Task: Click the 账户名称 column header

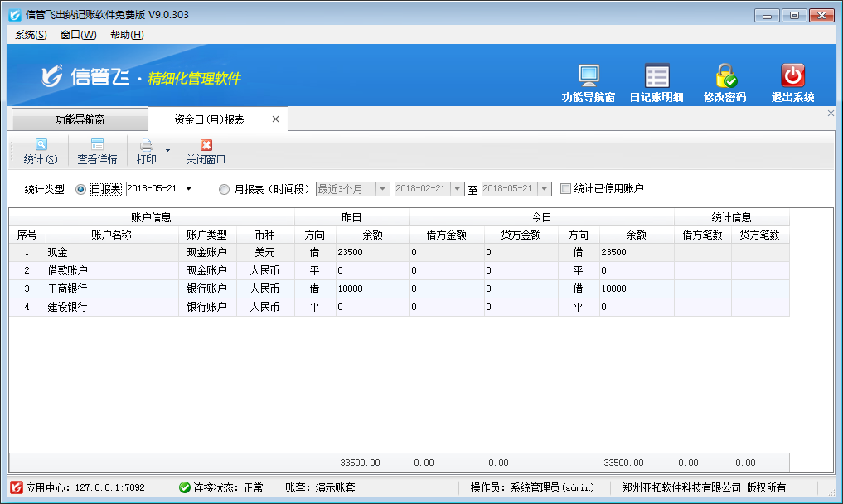Action: [x=112, y=235]
